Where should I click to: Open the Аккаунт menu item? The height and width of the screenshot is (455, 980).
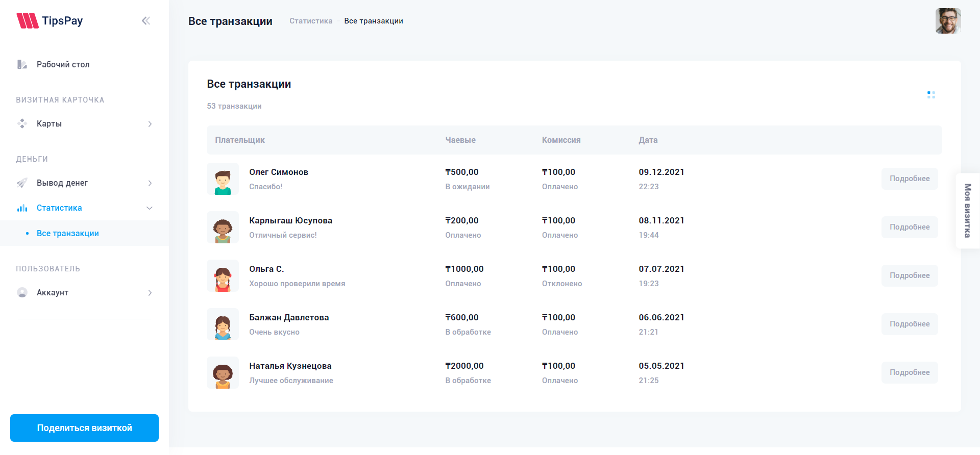[84, 292]
